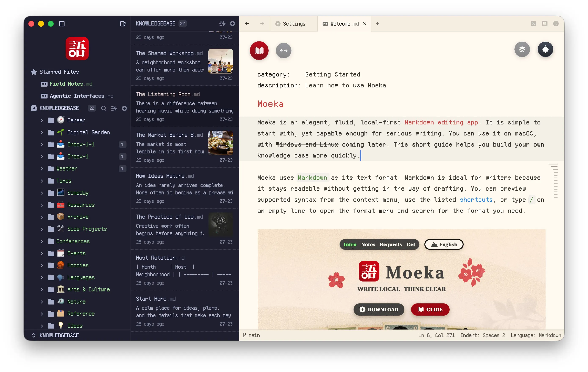
Task: Click the green Markdown inline code
Action: click(312, 178)
